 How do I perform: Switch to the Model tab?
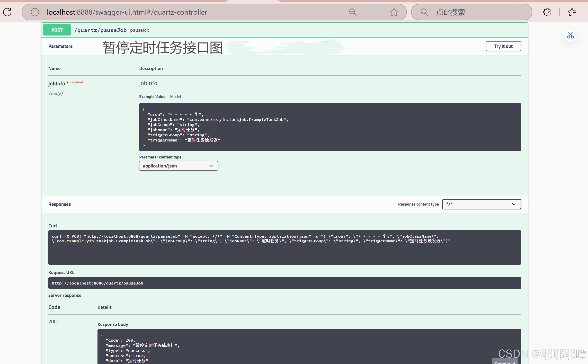pos(175,97)
